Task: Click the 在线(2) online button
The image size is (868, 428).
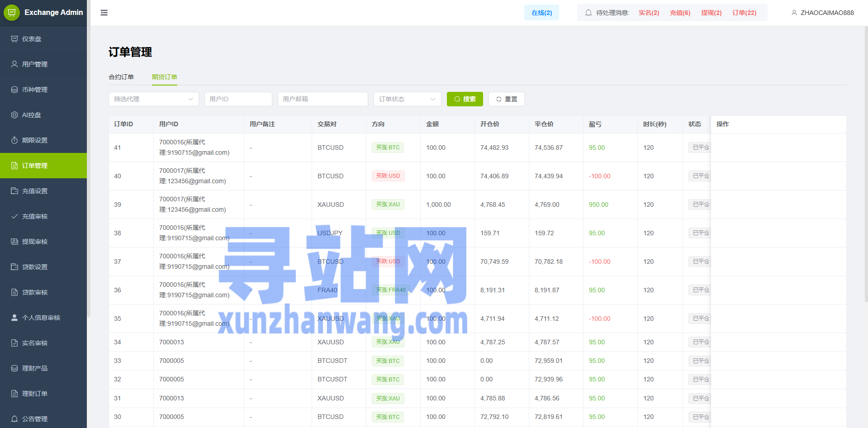Action: (542, 13)
